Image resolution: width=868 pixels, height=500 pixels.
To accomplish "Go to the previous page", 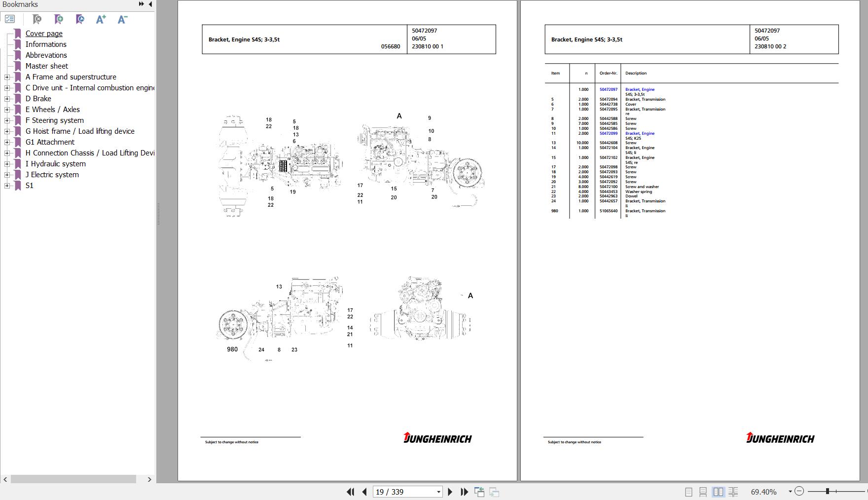I will tap(364, 492).
